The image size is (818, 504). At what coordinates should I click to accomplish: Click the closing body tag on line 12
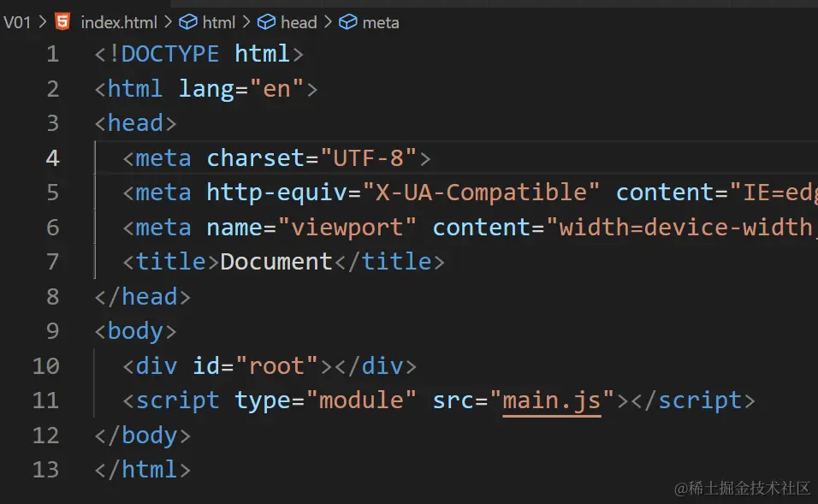point(142,436)
